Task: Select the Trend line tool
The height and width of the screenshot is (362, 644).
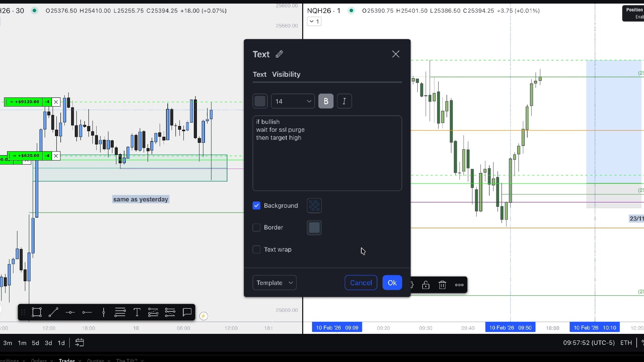Action: [x=54, y=312]
